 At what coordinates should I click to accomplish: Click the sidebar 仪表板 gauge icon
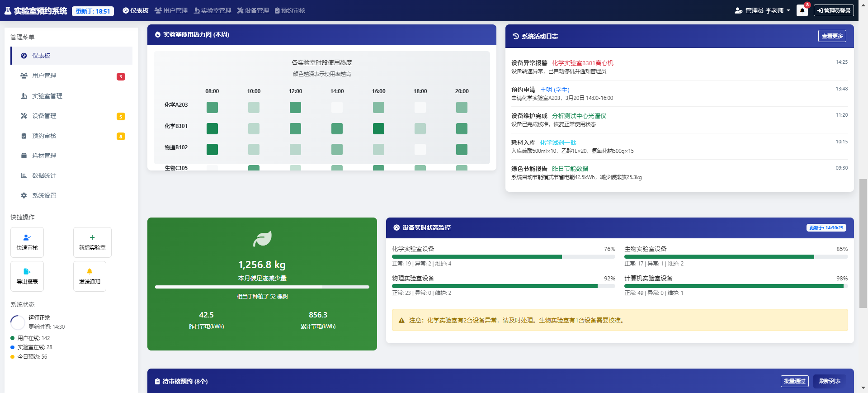pyautogui.click(x=24, y=56)
